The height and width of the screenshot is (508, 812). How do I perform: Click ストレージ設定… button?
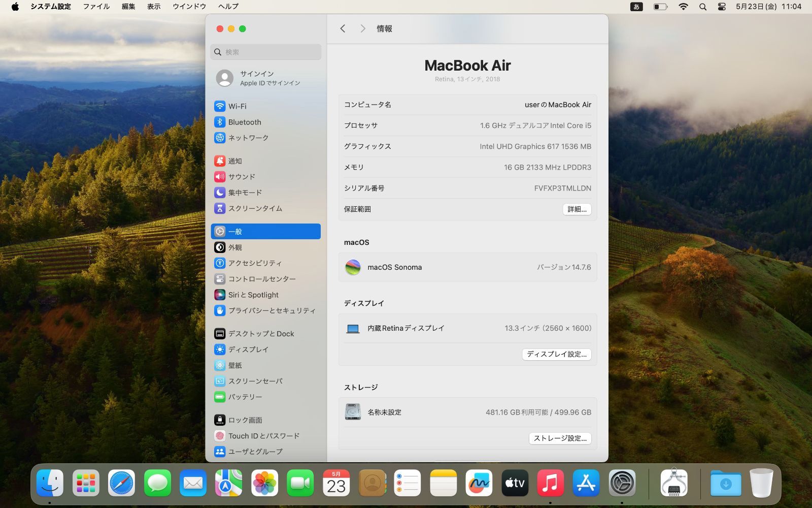(560, 438)
